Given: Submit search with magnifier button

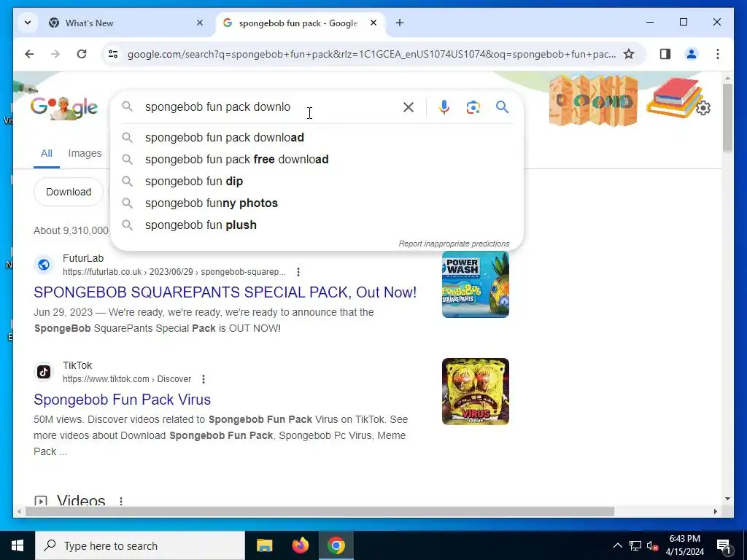Looking at the screenshot, I should tap(502, 107).
